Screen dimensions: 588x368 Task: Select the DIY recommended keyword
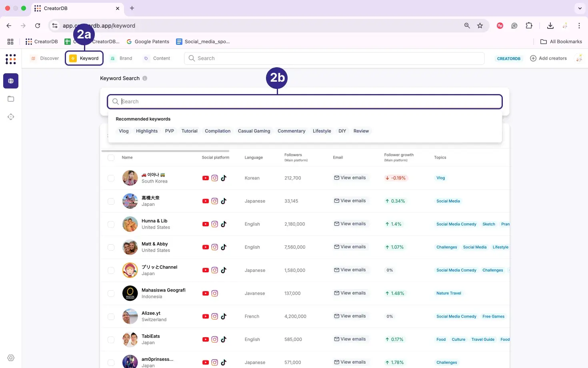(x=342, y=131)
